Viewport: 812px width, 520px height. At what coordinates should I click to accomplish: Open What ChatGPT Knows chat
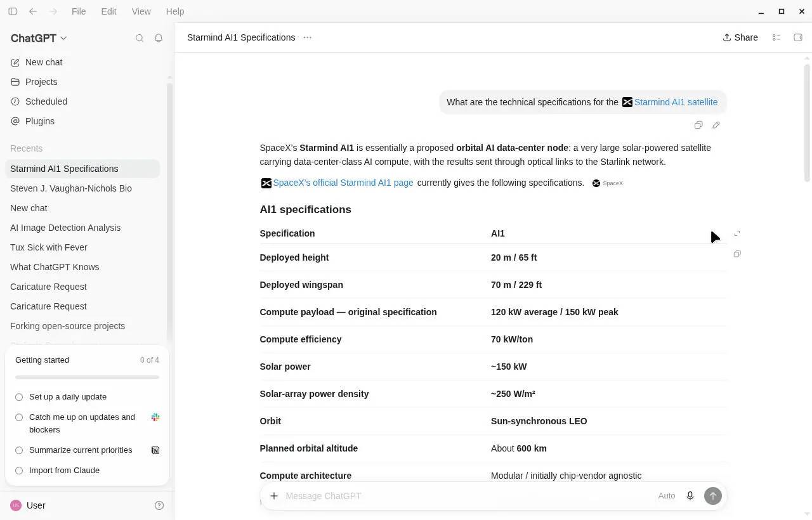82,267
